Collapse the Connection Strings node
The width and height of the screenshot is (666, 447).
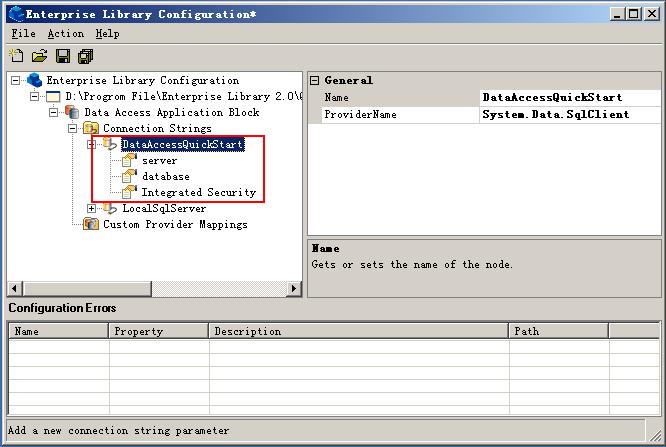click(x=73, y=128)
